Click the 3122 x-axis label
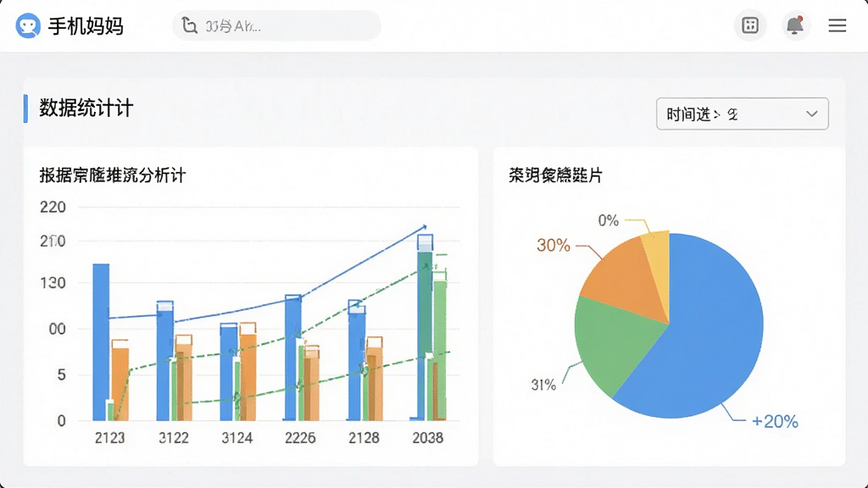 point(173,438)
